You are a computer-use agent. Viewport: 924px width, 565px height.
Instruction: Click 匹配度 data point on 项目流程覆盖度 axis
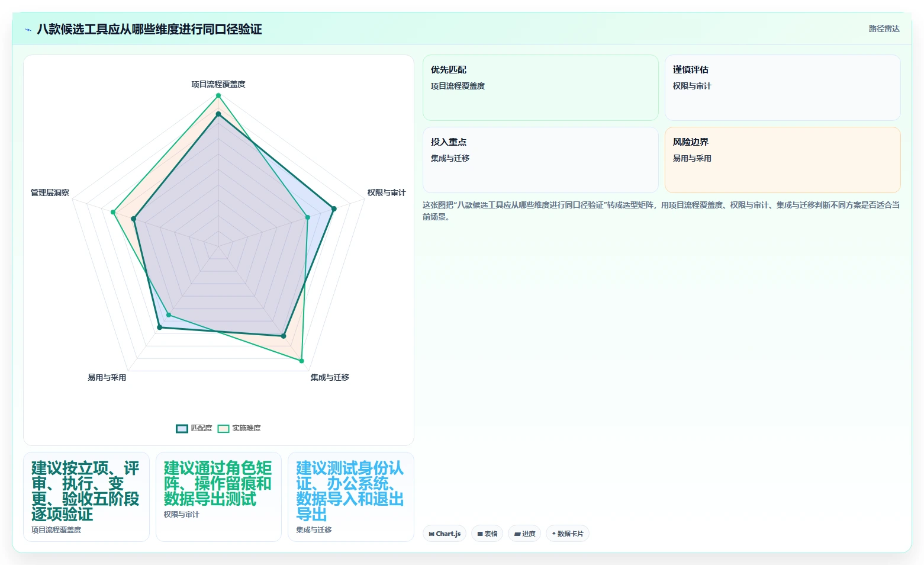[218, 114]
